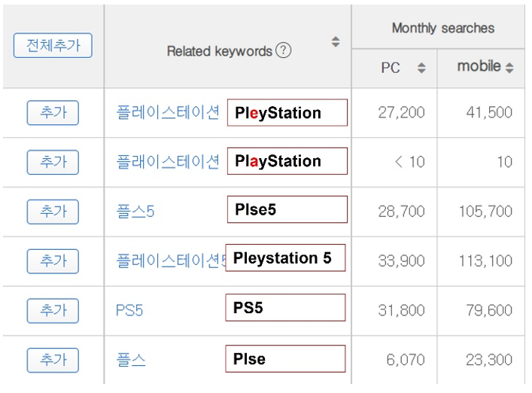Screen dimensions: 532x393
Task: Click the Monthly searches header
Action: point(442,28)
